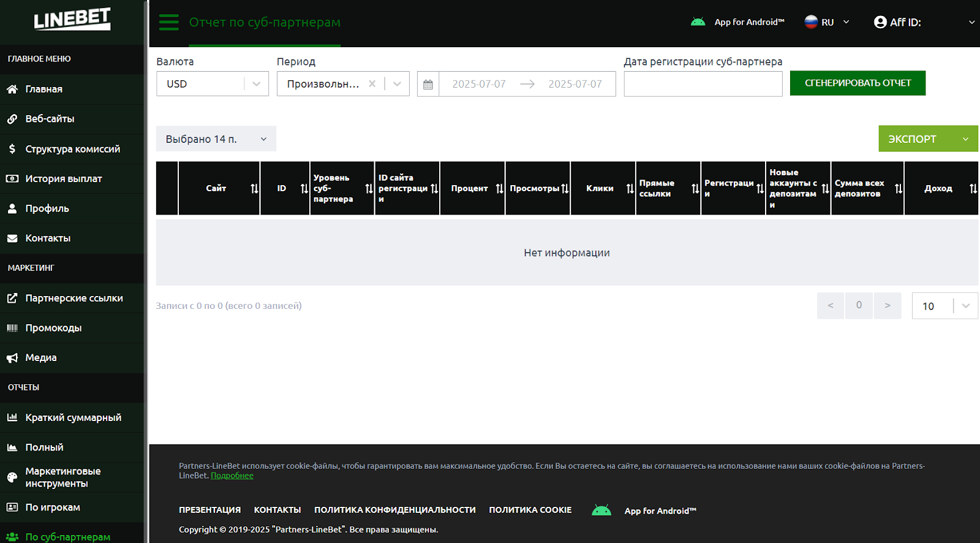980x543 pixels.
Task: Sort by Уровень суб-партнера column
Action: click(x=369, y=189)
